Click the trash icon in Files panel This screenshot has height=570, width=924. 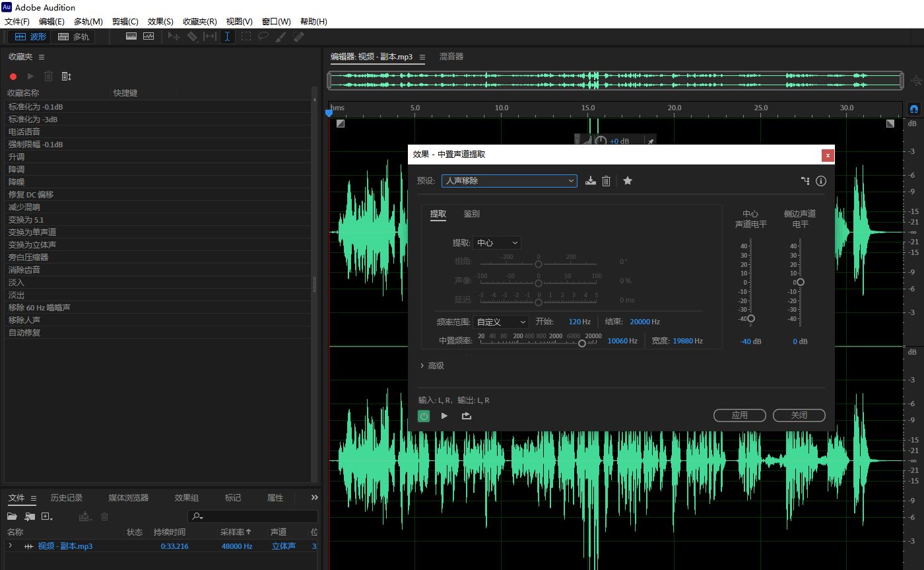point(104,517)
